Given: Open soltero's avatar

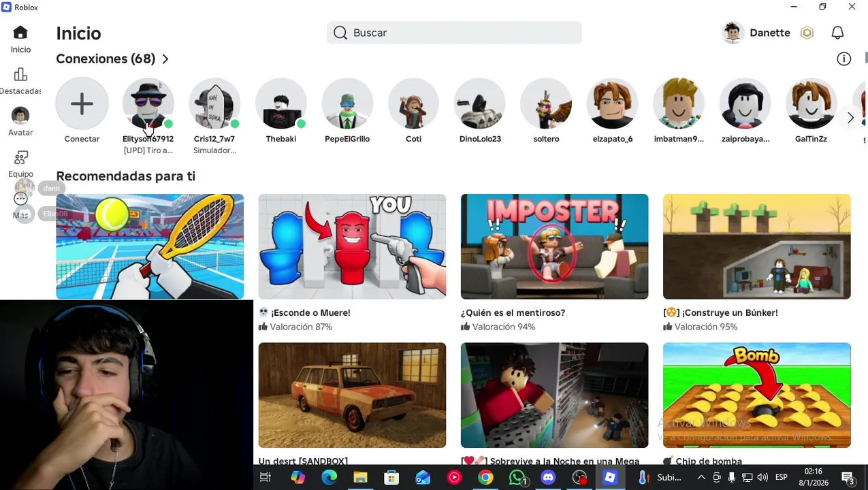Looking at the screenshot, I should pos(546,104).
